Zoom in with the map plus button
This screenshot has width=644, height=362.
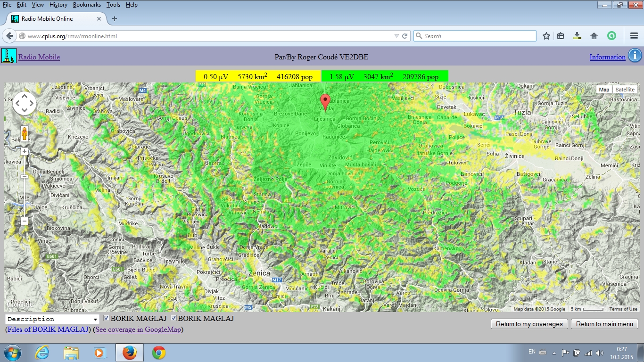pos(25,152)
